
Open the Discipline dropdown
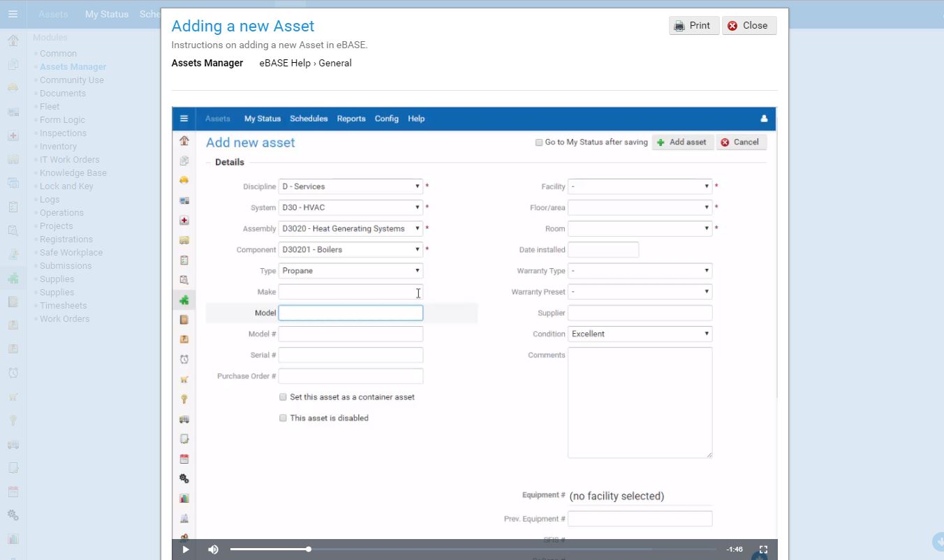pyautogui.click(x=351, y=186)
